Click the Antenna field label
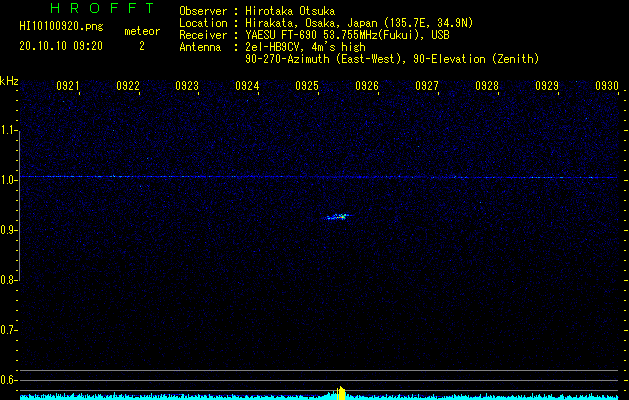The width and height of the screenshot is (629, 400). (x=200, y=47)
